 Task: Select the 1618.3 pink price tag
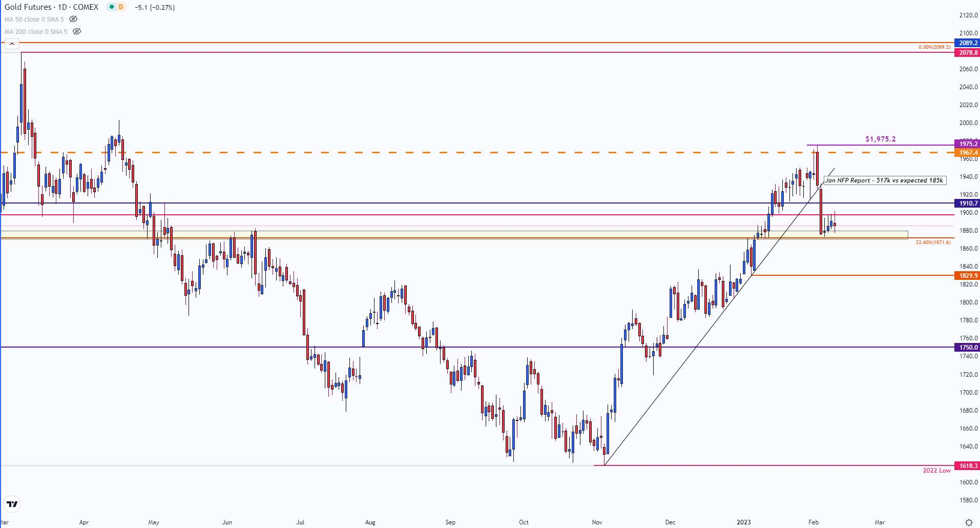(x=968, y=466)
